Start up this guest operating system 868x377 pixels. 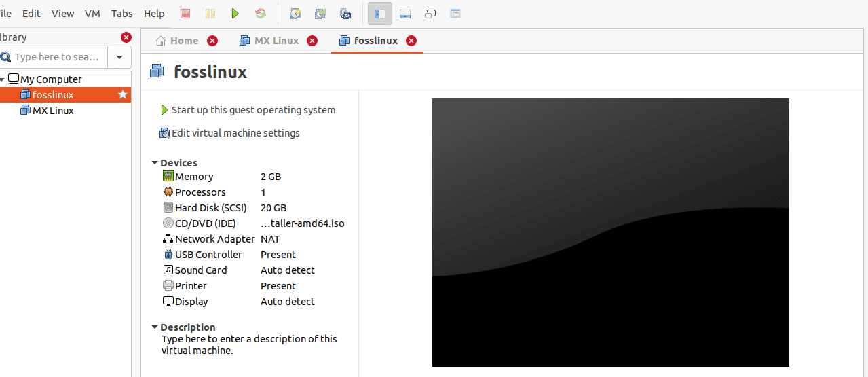pos(253,110)
